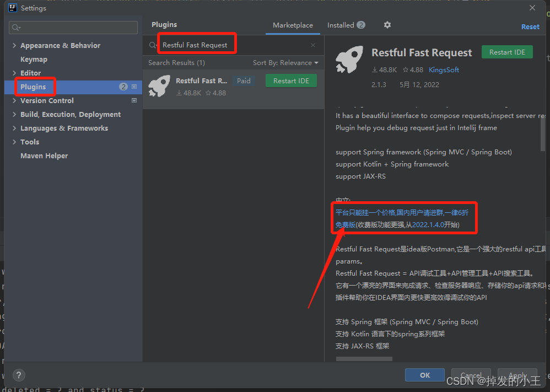The height and width of the screenshot is (392, 550).
Task: Click the Version Control row project-level icon
Action: point(134,100)
